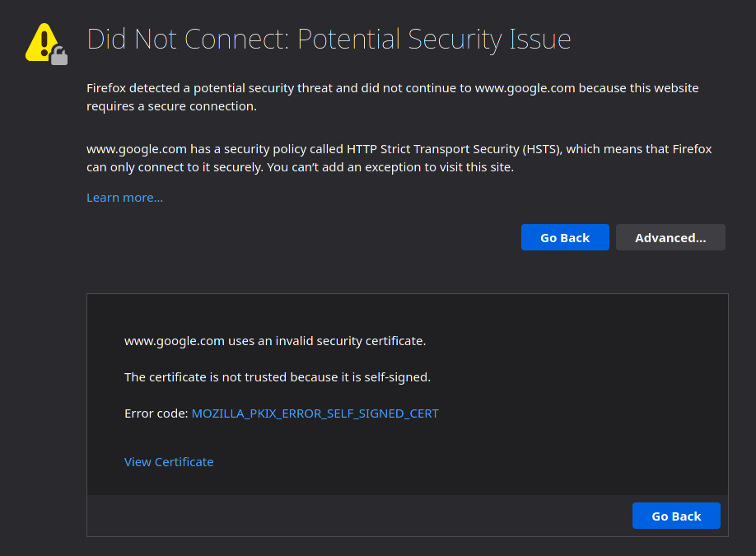Click the 'Error code:' label

click(156, 413)
